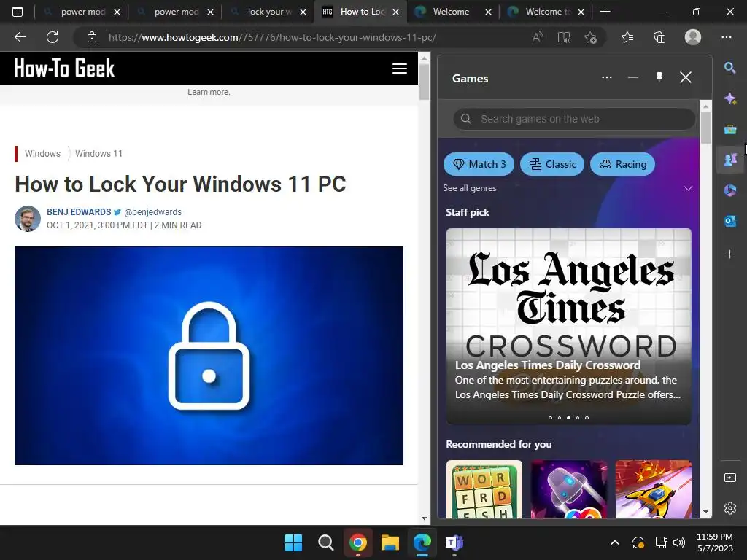
Task: Open BENJ EDWARDS author link
Action: 79,212
